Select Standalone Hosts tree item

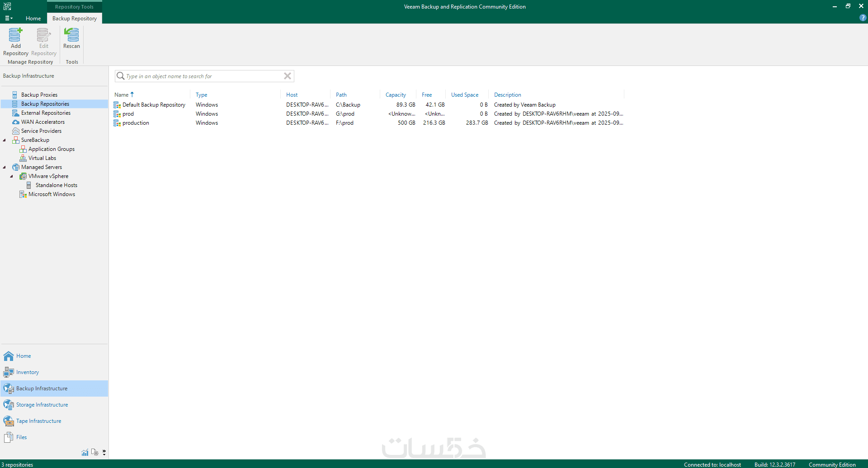tap(57, 185)
